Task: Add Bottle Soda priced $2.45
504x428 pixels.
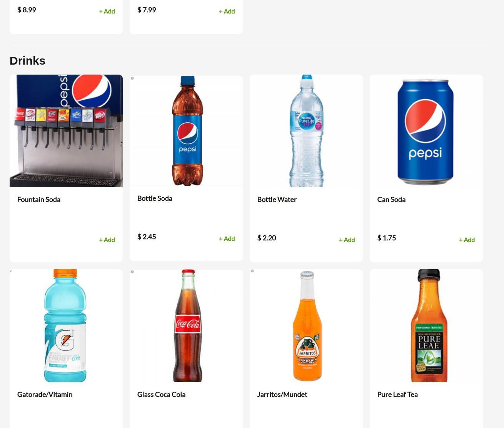Action: pos(227,238)
